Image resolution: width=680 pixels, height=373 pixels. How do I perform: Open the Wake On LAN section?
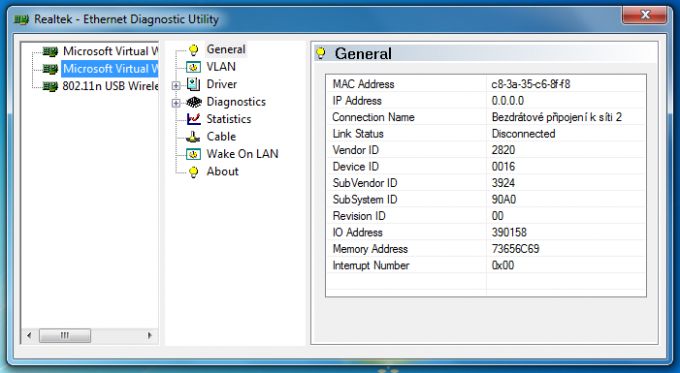[242, 154]
